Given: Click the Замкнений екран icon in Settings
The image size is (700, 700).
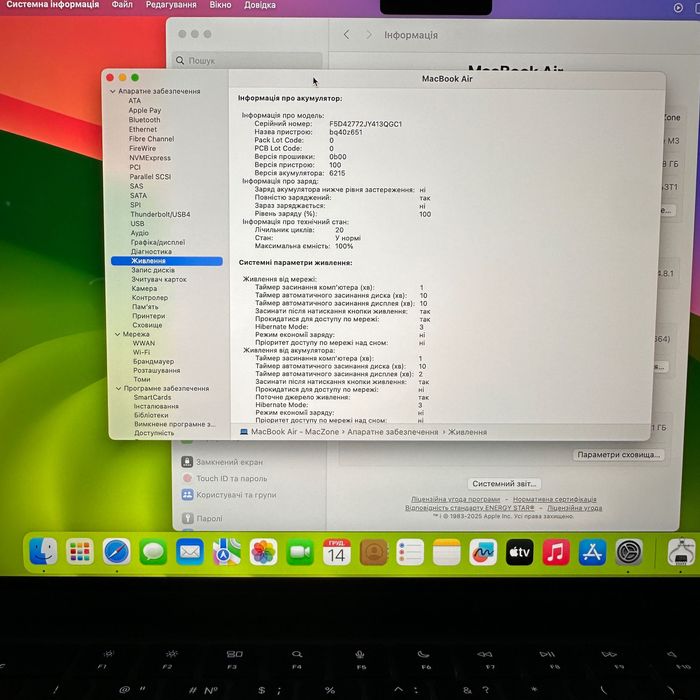Looking at the screenshot, I should [187, 462].
